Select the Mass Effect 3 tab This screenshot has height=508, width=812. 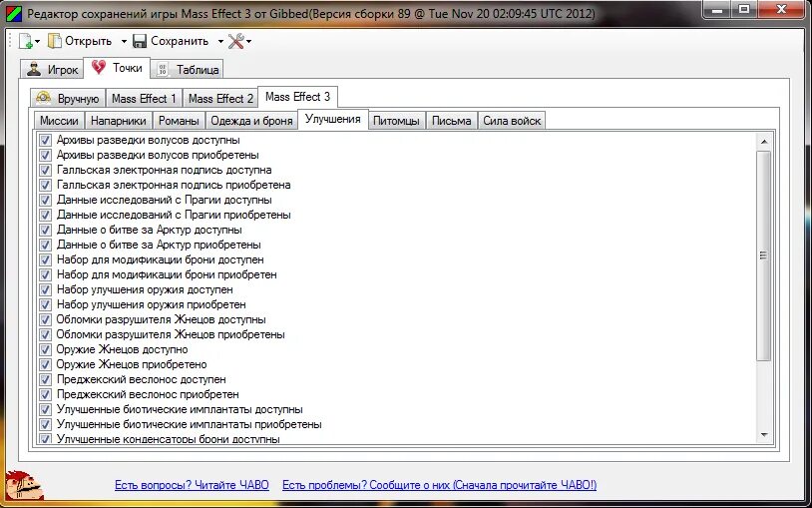click(x=298, y=97)
